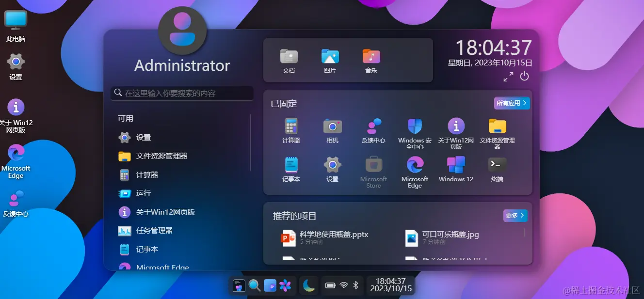
Task: Open the 设置 desktop shortcut
Action: 16,67
